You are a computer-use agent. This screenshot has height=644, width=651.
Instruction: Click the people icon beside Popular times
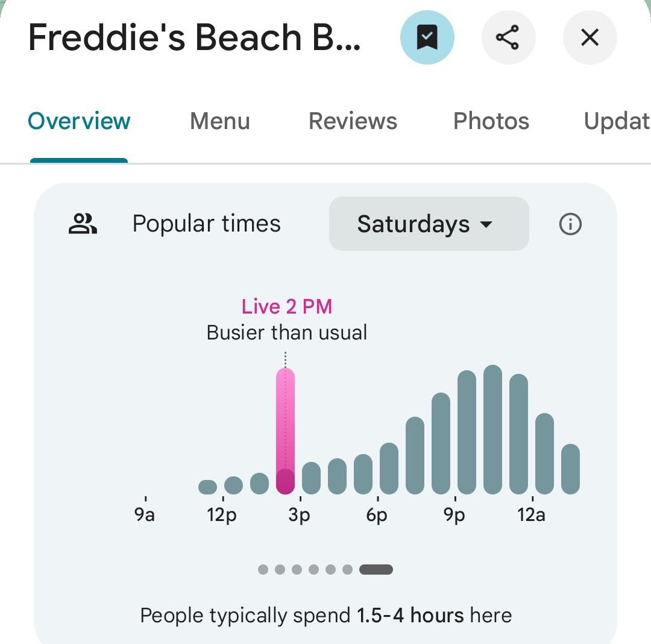click(x=83, y=224)
